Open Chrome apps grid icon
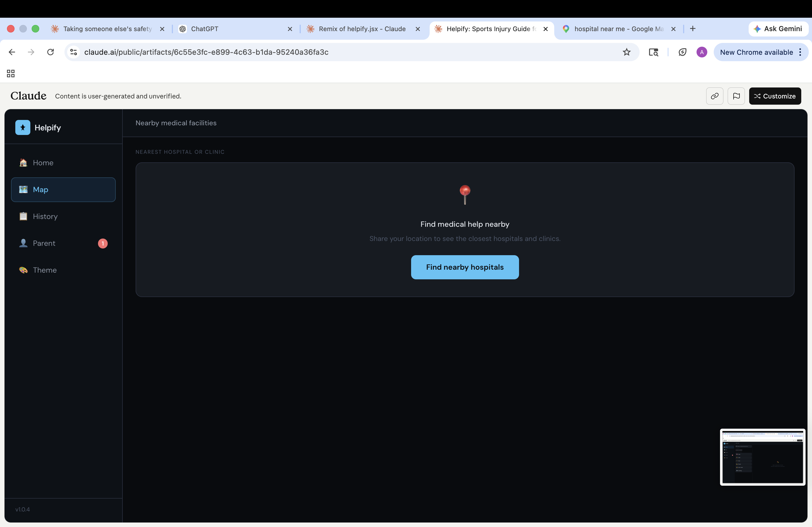This screenshot has width=812, height=527. coord(10,73)
